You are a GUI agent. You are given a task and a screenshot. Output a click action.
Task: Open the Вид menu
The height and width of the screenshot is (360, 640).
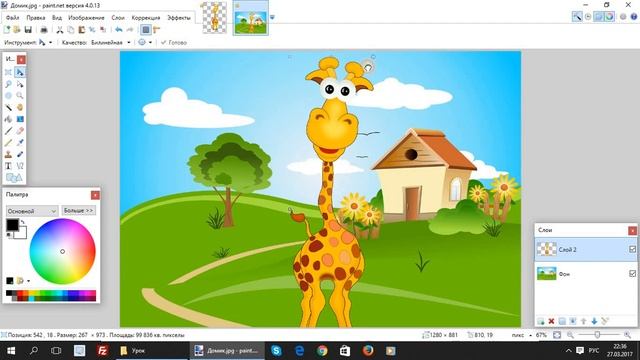pos(57,18)
